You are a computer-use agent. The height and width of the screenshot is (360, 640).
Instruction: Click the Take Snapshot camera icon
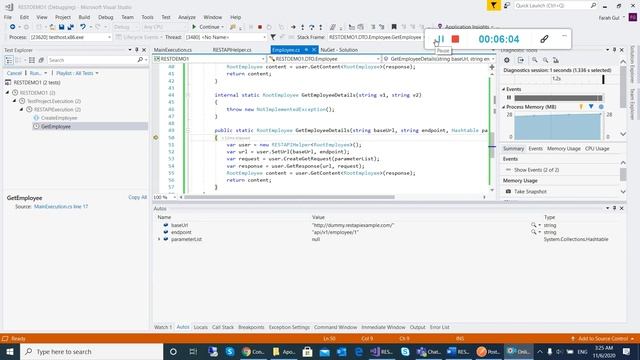[x=508, y=191]
